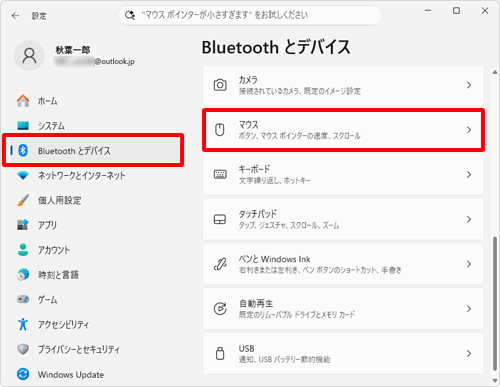Viewport: 500px width, 387px height.
Task: Click the vertical scrollbar thumb
Action: click(495, 303)
